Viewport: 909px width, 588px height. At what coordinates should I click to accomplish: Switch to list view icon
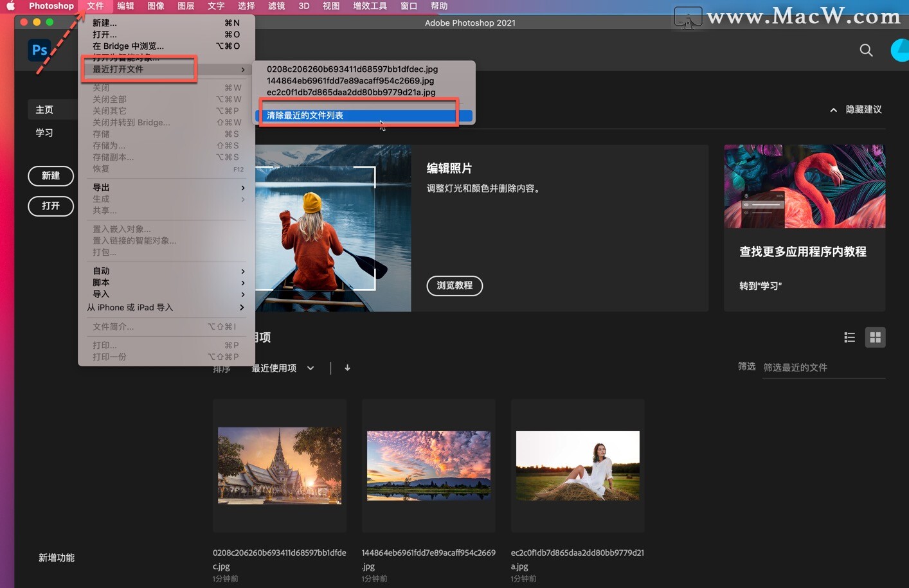tap(849, 337)
